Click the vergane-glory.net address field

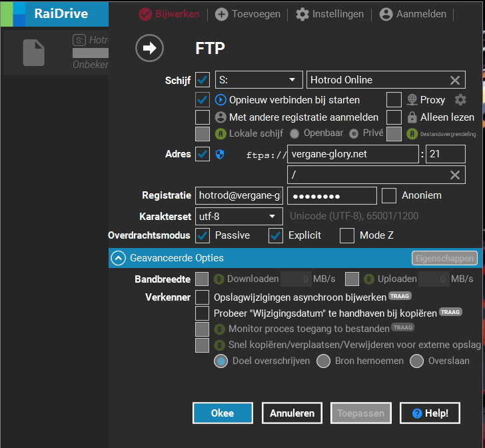tap(353, 154)
